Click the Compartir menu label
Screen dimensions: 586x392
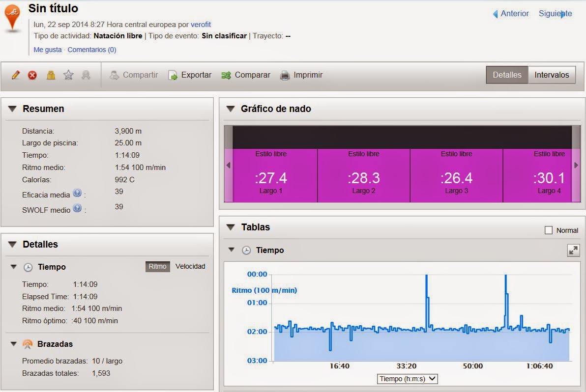pos(141,75)
